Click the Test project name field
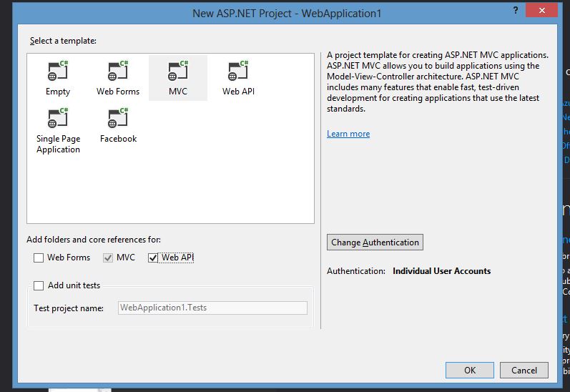570x392 pixels. 212,308
